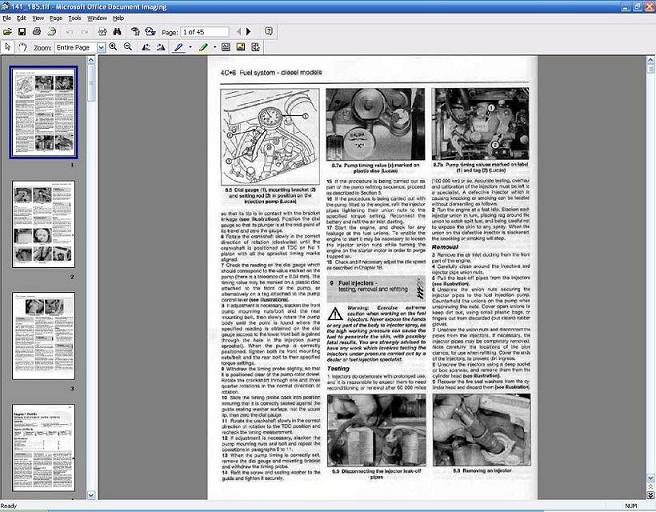The image size is (656, 512).
Task: Open the File menu
Action: [x=8, y=18]
